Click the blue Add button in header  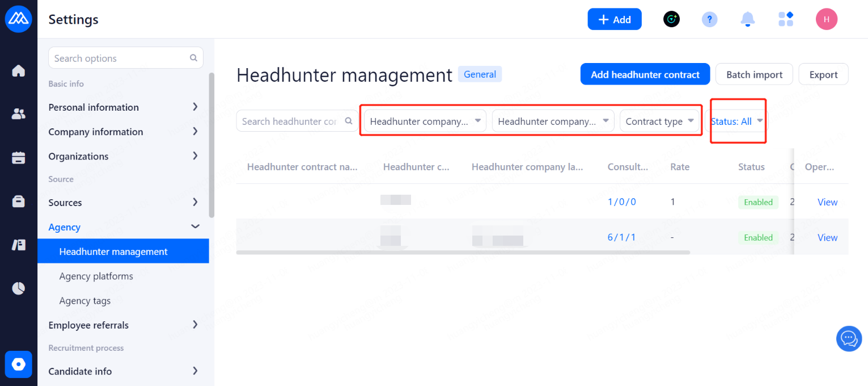click(615, 19)
